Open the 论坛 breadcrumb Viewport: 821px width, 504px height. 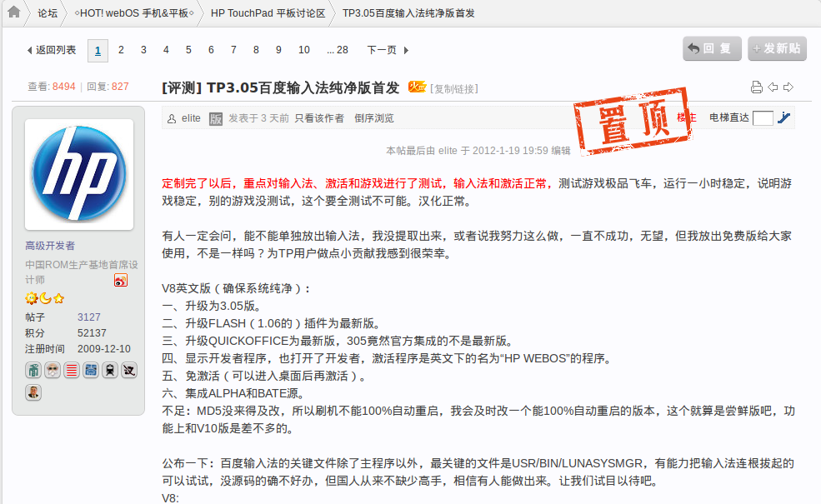click(48, 13)
